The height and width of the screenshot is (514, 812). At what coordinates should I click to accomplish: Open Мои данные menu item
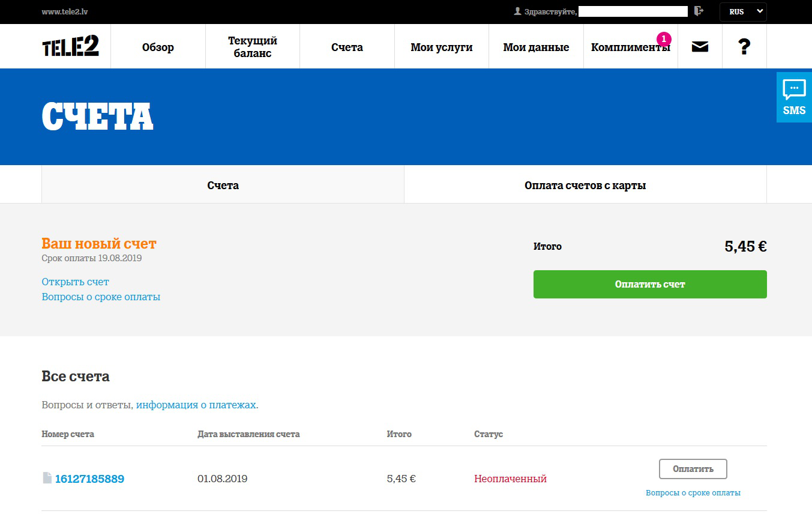coord(535,47)
